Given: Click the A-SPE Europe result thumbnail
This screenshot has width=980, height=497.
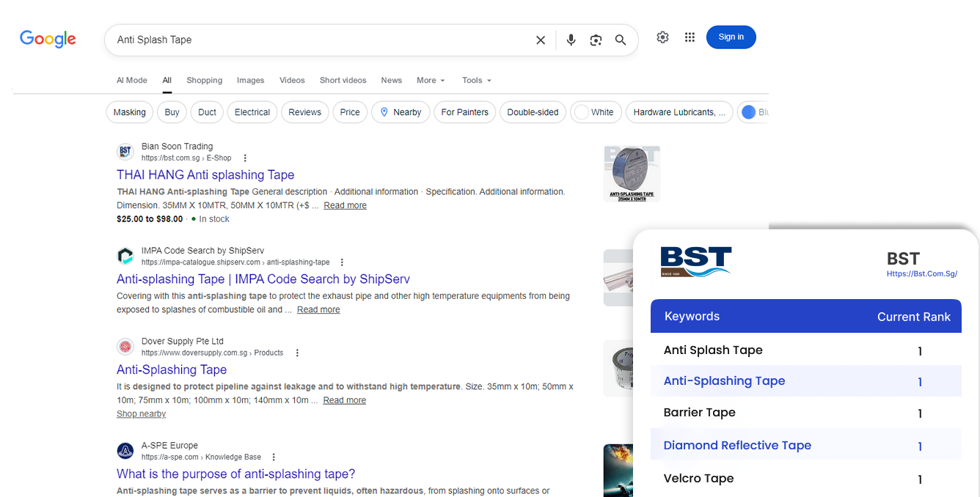Looking at the screenshot, I should tap(618, 471).
